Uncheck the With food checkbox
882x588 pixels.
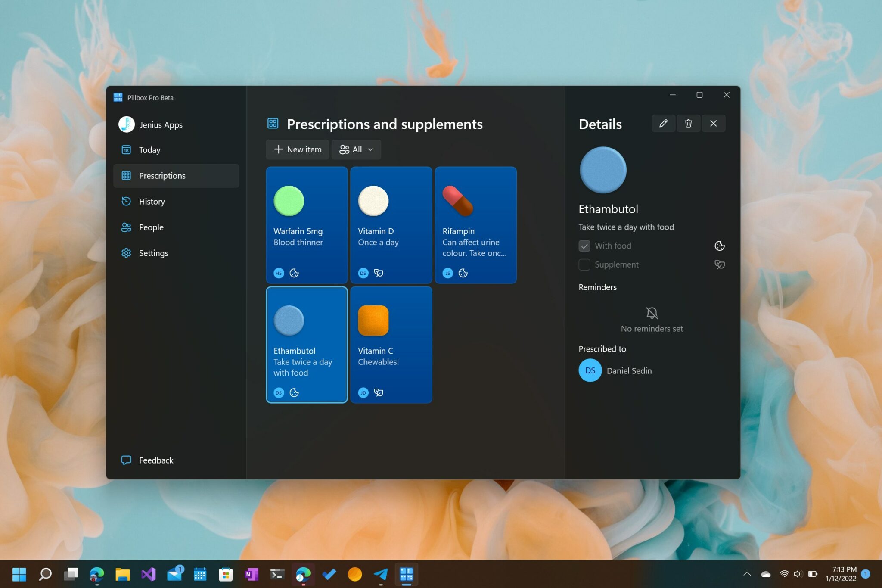point(584,246)
